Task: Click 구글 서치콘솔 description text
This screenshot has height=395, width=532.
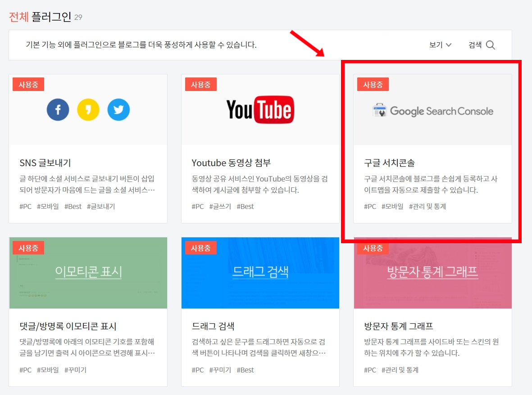Action: 431,184
